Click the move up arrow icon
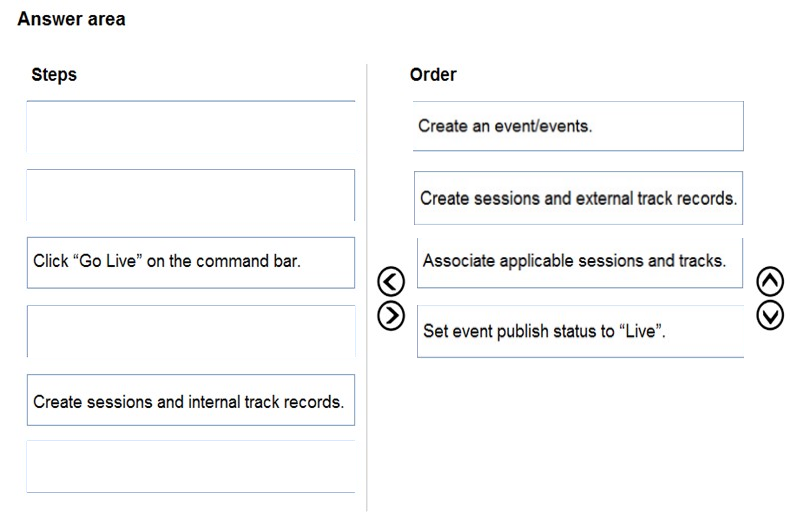Viewport: 790px width, 517px height. [x=770, y=281]
